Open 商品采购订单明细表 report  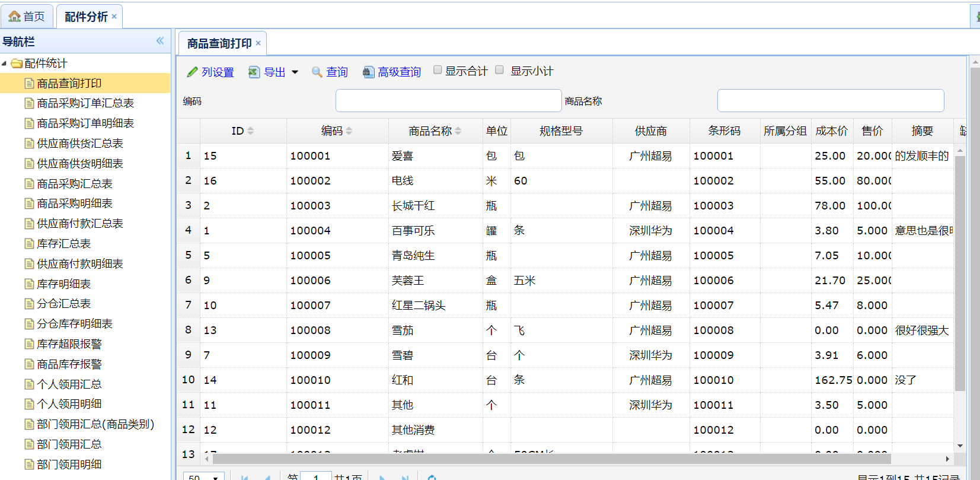click(85, 123)
